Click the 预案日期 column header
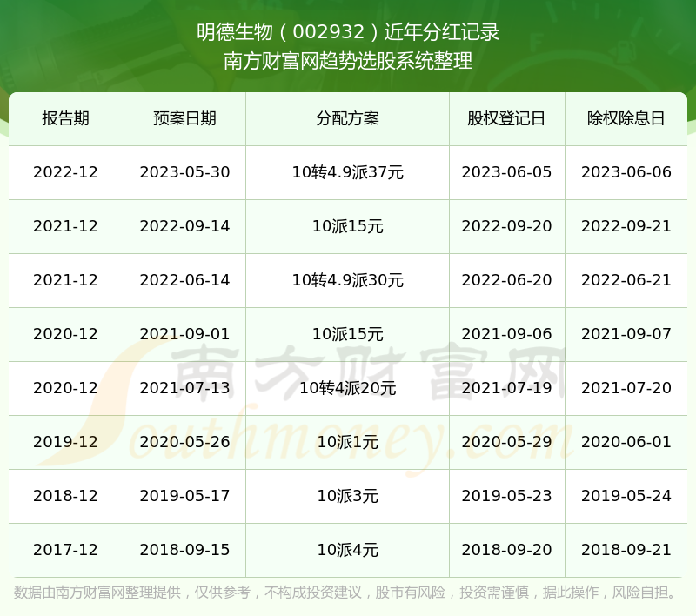 pos(184,118)
